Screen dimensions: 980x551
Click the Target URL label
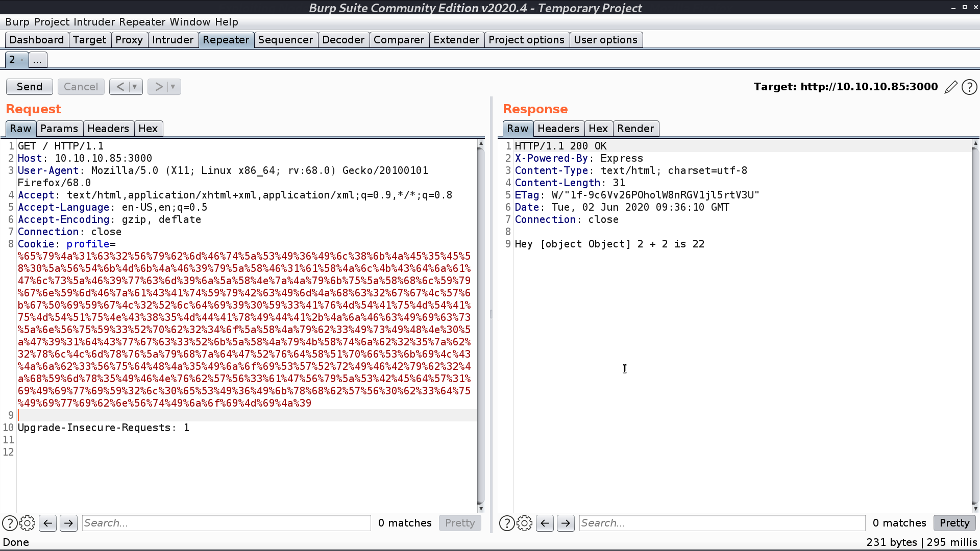[x=846, y=87]
